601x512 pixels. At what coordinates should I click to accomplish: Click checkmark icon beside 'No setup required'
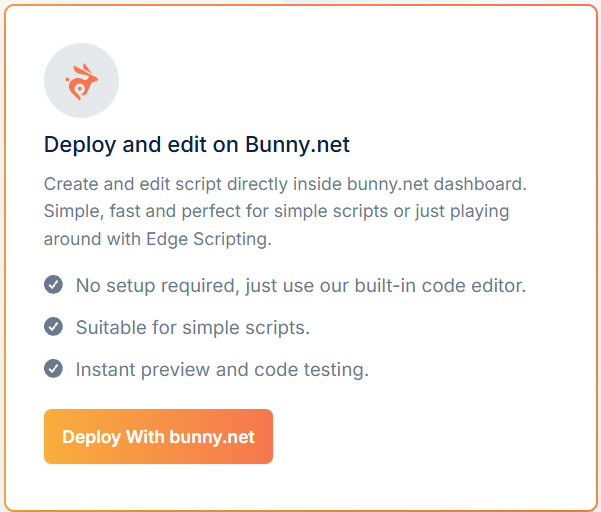53,285
